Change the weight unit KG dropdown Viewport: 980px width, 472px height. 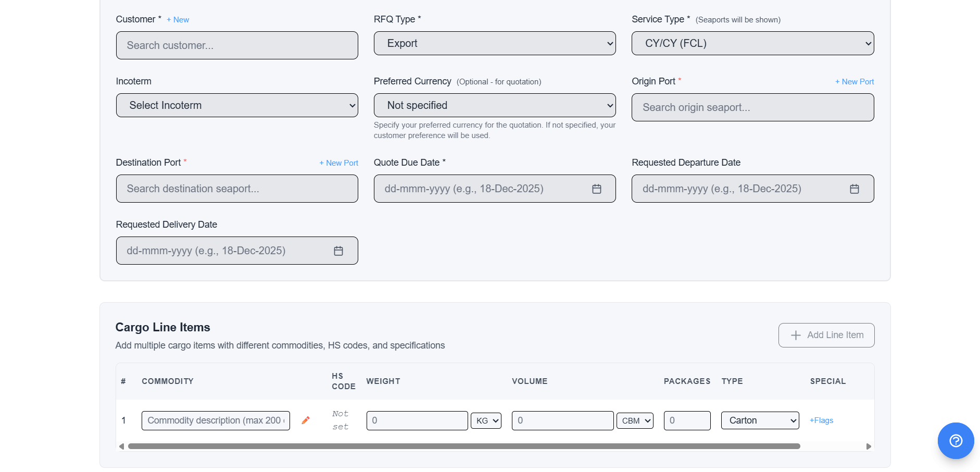coord(486,420)
